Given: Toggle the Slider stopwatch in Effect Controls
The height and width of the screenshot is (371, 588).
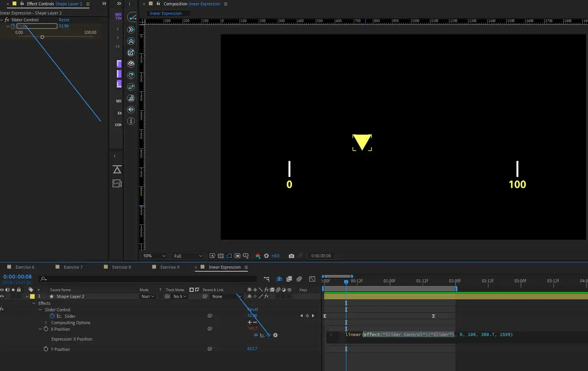Looking at the screenshot, I should pyautogui.click(x=13, y=26).
